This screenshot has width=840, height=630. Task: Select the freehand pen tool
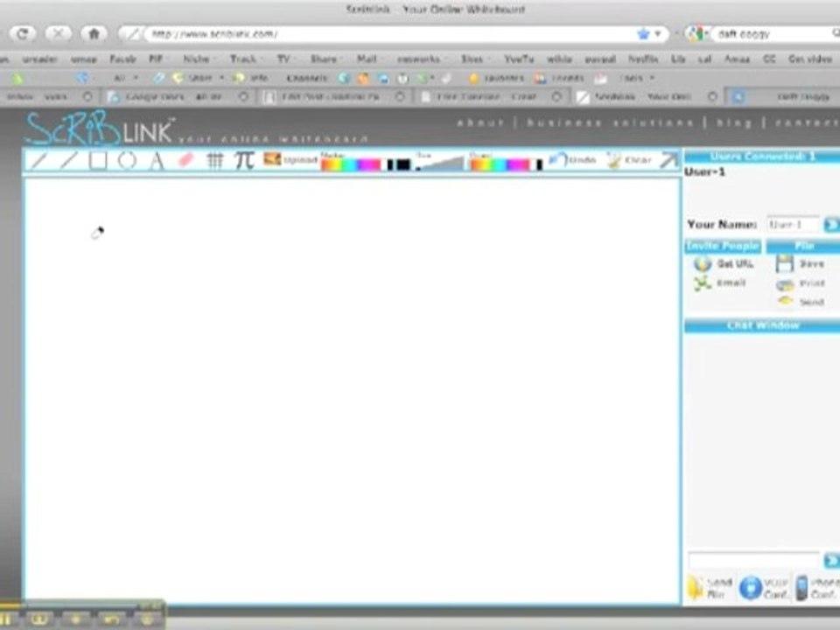click(x=39, y=160)
